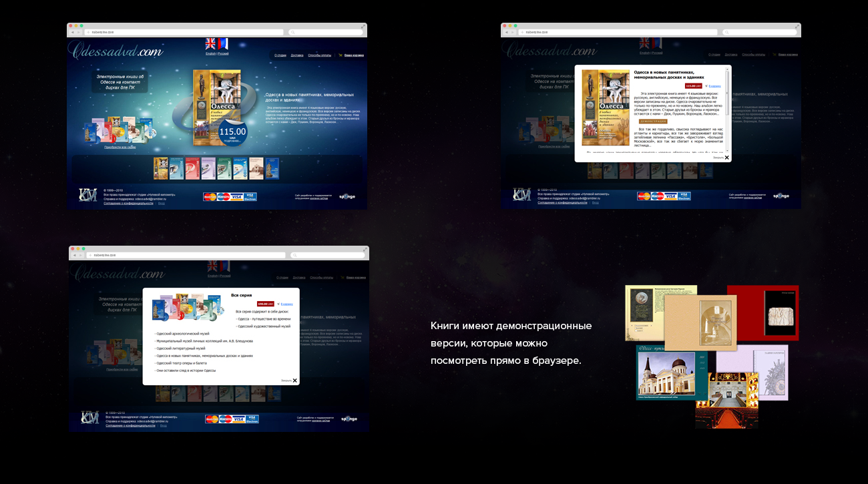868x484 pixels.
Task: Click the ДЕМОНСТРАЦИЯ button in the book popup
Action: click(x=652, y=122)
